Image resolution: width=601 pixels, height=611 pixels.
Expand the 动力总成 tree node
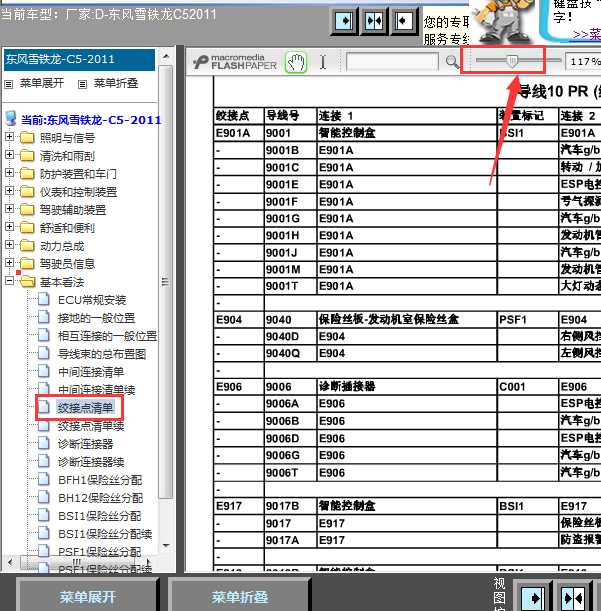pos(10,244)
